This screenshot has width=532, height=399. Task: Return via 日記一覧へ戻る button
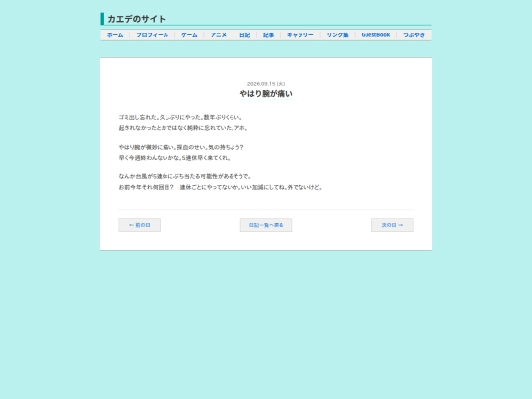click(266, 225)
